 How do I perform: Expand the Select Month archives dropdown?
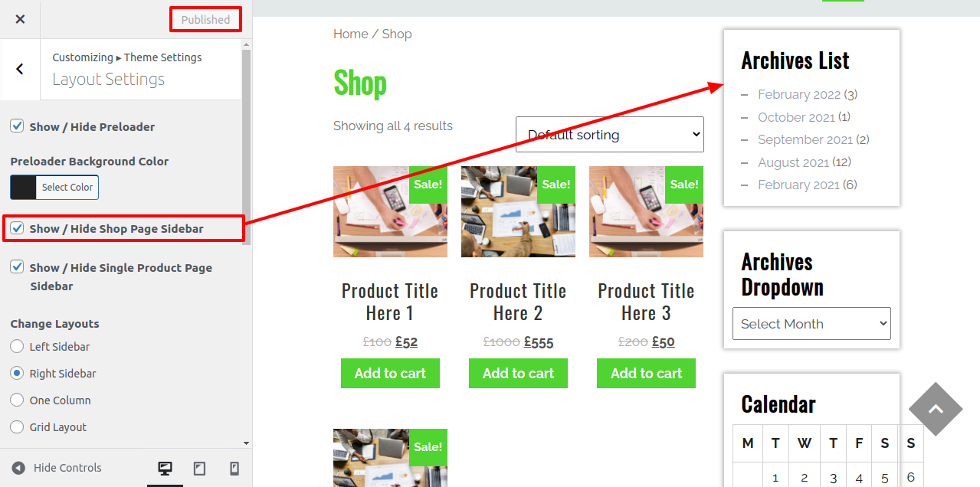click(x=811, y=323)
